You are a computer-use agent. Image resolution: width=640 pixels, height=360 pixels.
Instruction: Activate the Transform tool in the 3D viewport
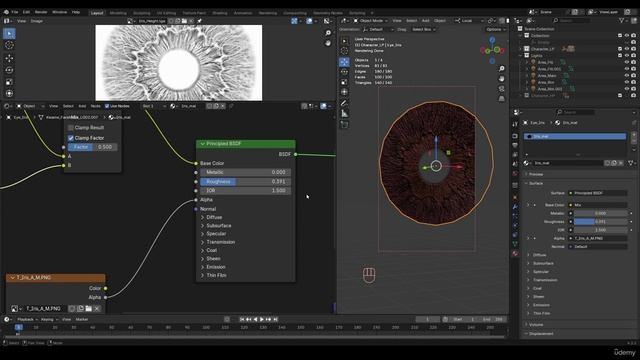(x=344, y=92)
